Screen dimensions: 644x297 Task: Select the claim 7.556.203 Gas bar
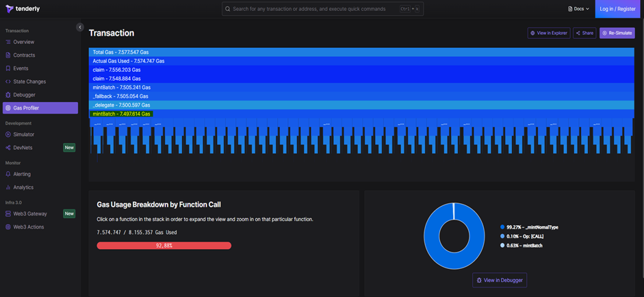[x=361, y=70]
